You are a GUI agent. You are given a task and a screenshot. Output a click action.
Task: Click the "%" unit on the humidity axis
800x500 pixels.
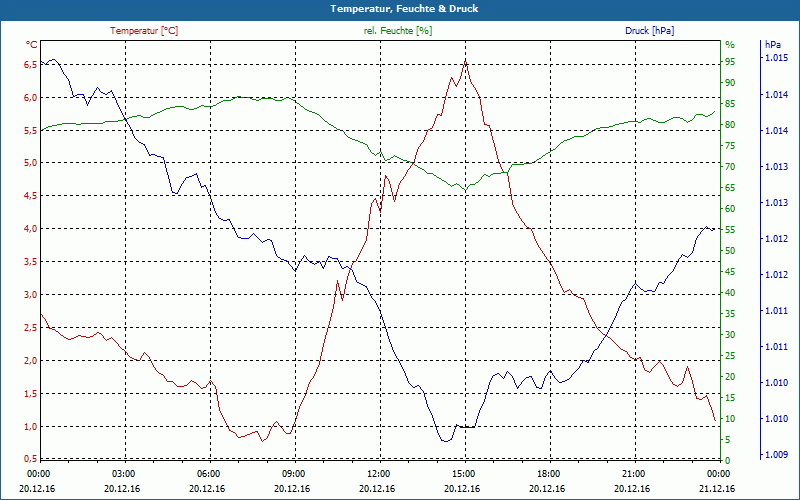730,45
